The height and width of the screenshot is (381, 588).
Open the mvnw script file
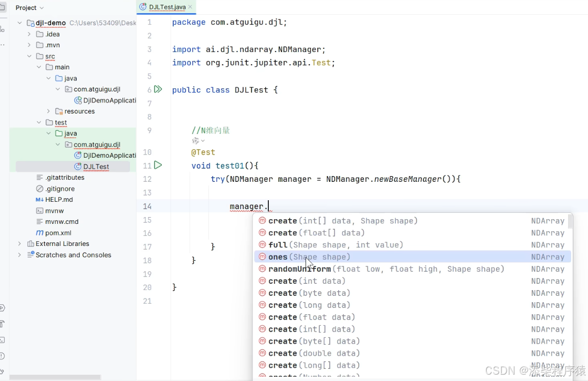[x=55, y=211]
